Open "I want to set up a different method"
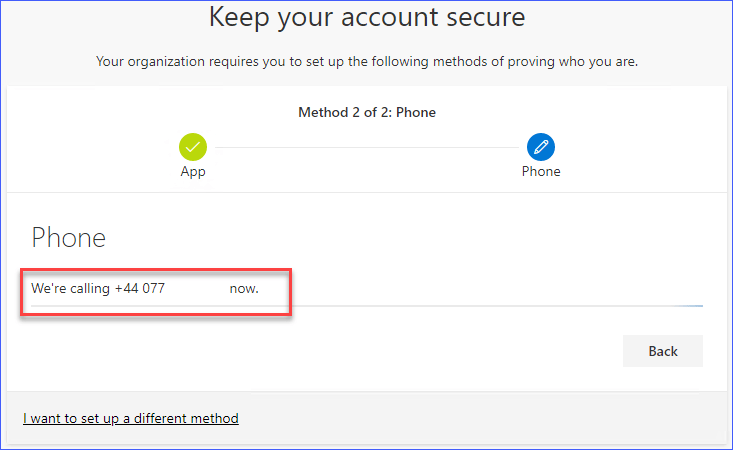 pyautogui.click(x=131, y=418)
